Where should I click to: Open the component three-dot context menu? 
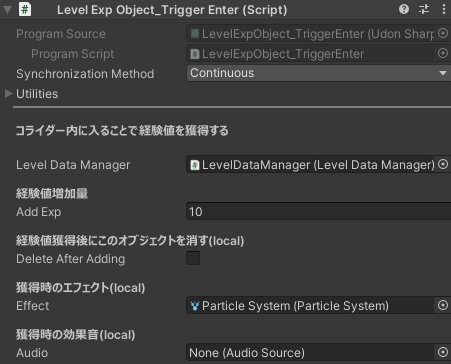[x=444, y=9]
